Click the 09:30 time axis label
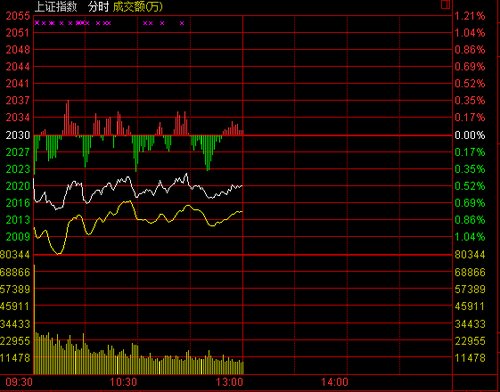This screenshot has width=500, height=392. (x=19, y=382)
